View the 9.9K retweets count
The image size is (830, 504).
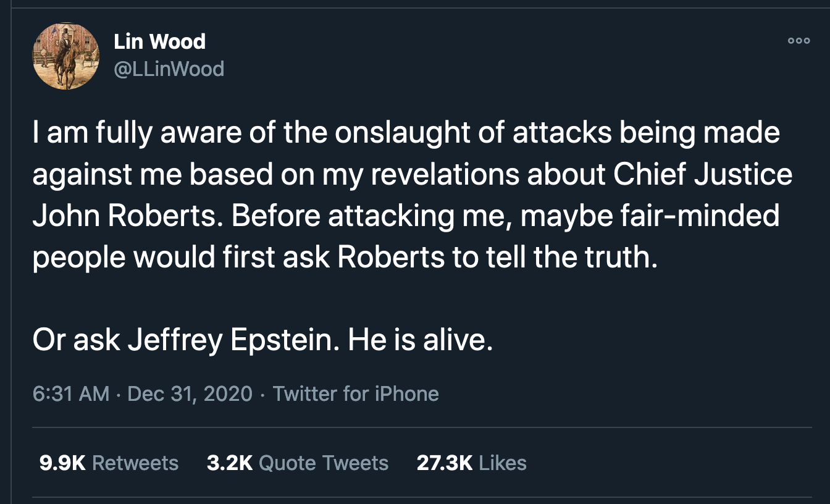pyautogui.click(x=62, y=463)
